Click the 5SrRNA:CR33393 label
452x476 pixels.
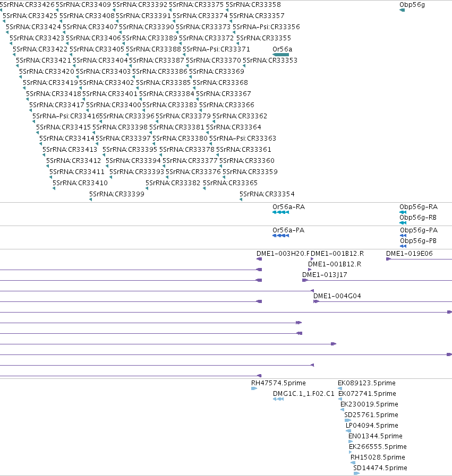(x=137, y=171)
